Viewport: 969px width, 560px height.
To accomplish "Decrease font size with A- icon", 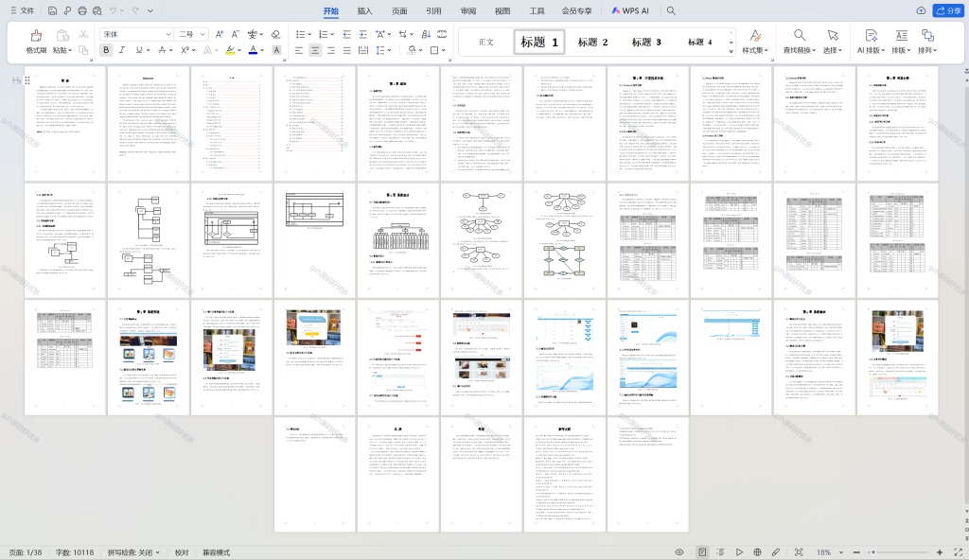I will click(x=235, y=34).
